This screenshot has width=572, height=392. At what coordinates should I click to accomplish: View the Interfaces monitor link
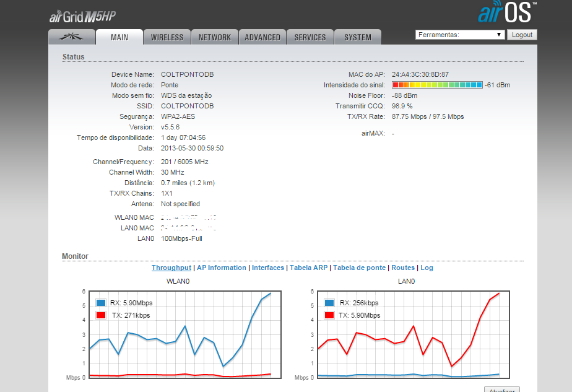tap(267, 268)
